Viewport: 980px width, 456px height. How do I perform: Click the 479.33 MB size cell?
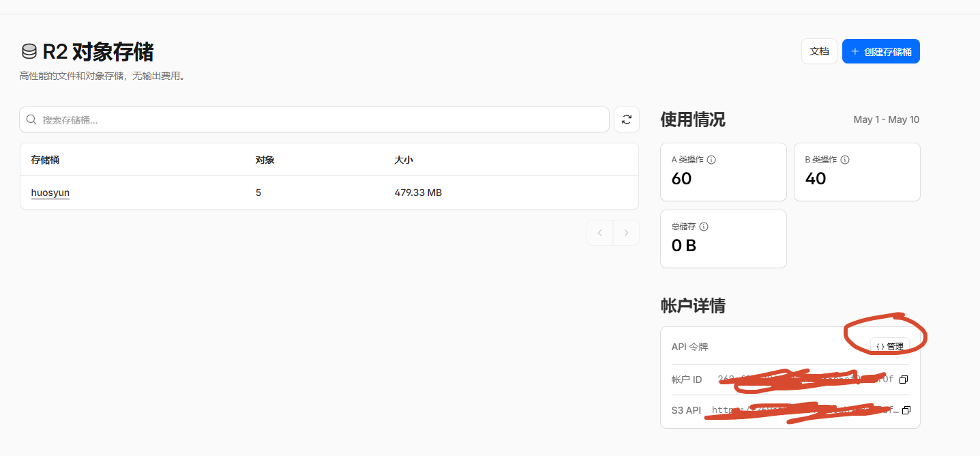pos(418,193)
